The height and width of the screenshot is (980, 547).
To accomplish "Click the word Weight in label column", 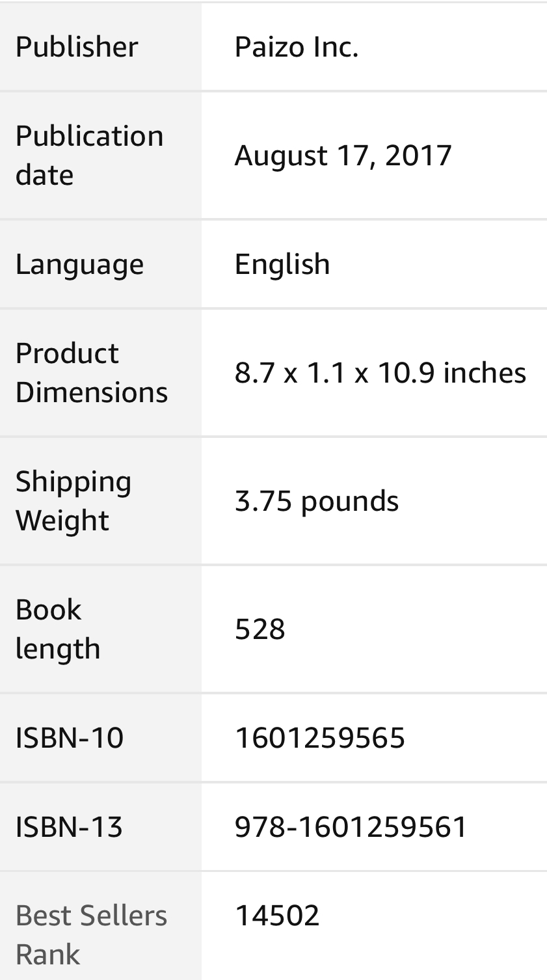I will point(62,521).
